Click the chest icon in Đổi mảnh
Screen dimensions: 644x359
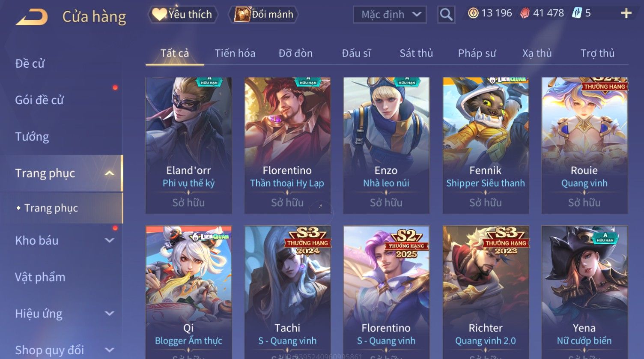click(242, 14)
